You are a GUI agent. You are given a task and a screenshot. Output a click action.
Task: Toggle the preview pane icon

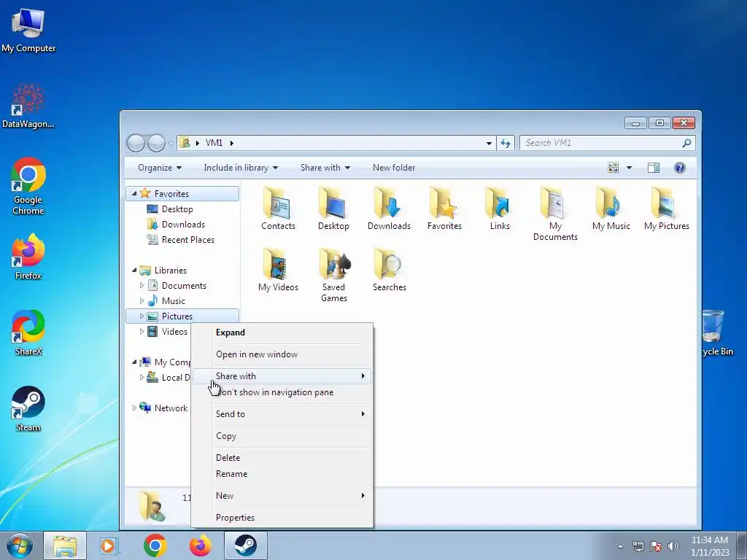click(x=653, y=168)
